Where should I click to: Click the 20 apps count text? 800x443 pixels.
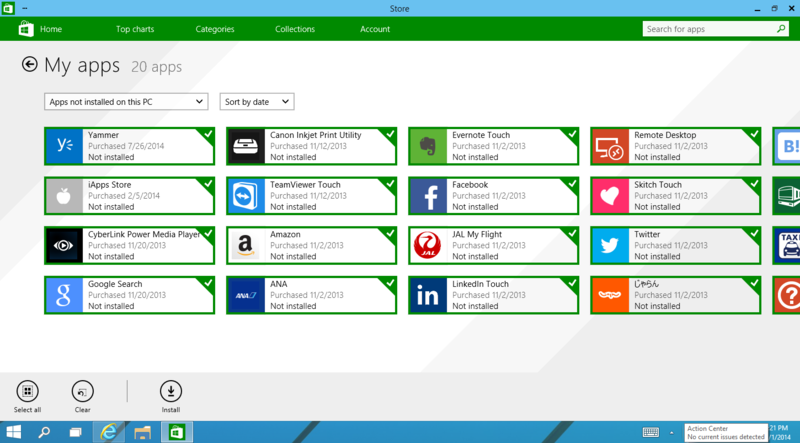click(157, 67)
